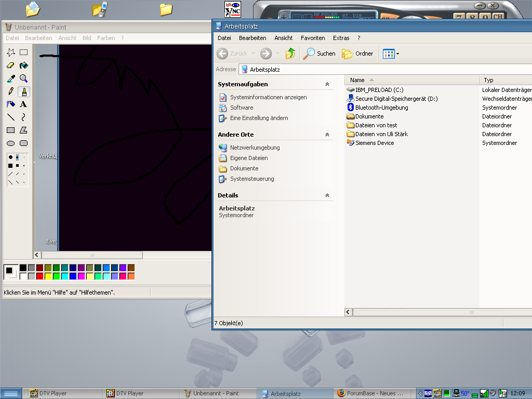Image resolution: width=532 pixels, height=399 pixels.
Task: Pick the black color swatch in Paint palette
Action: [23, 268]
